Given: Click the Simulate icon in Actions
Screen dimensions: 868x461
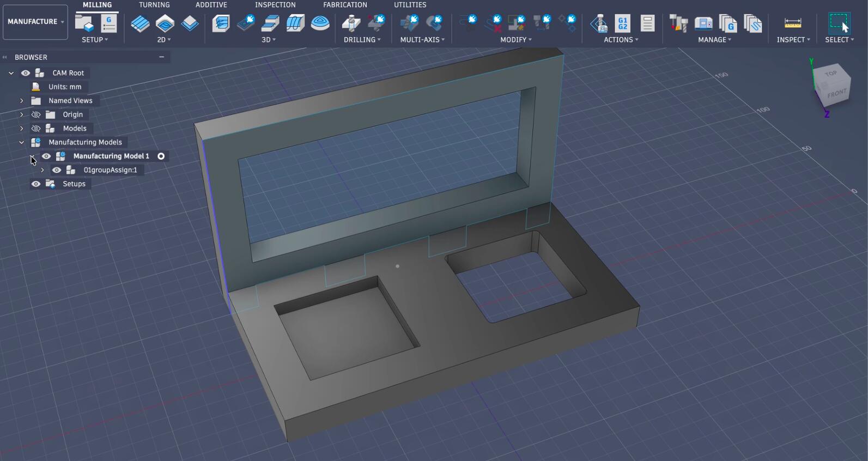Looking at the screenshot, I should point(598,23).
